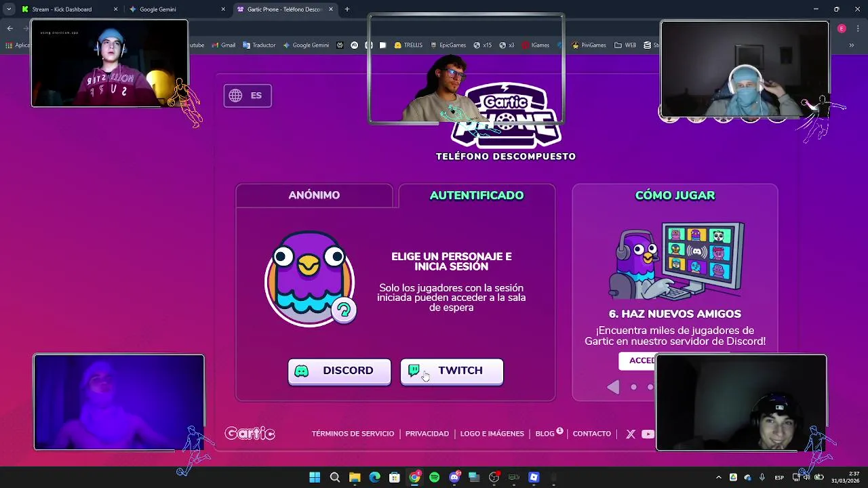Viewport: 868px width, 488px height.
Task: Open the BLOG footer link
Action: point(545,434)
